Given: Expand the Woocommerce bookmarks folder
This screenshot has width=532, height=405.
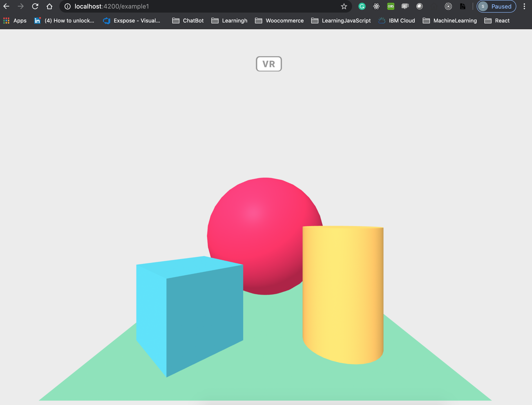Looking at the screenshot, I should [x=279, y=21].
